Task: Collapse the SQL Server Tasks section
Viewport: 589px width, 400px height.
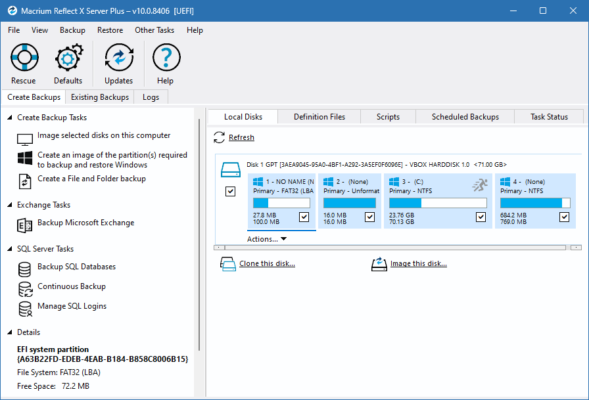Action: click(10, 249)
